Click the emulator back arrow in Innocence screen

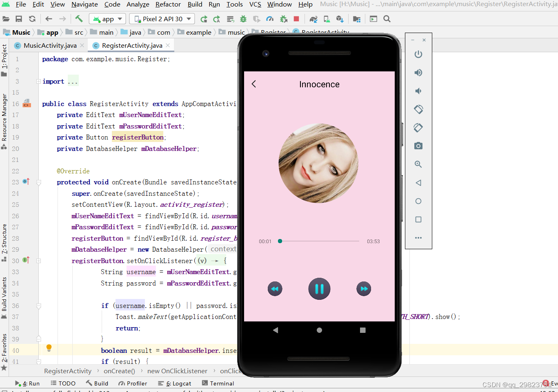pos(254,84)
